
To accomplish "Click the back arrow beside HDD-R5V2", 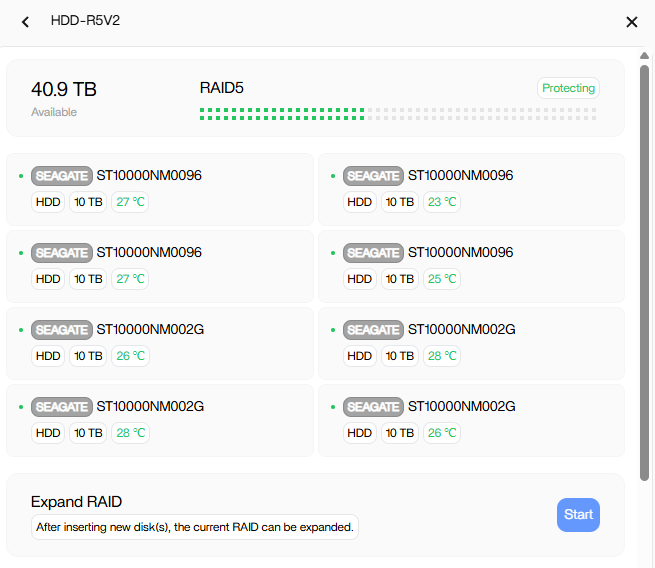I will click(26, 22).
